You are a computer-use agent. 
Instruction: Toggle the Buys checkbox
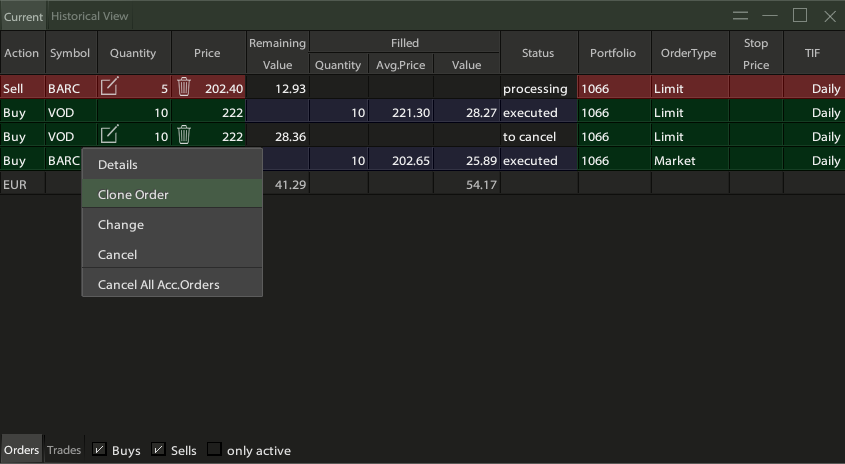point(100,450)
